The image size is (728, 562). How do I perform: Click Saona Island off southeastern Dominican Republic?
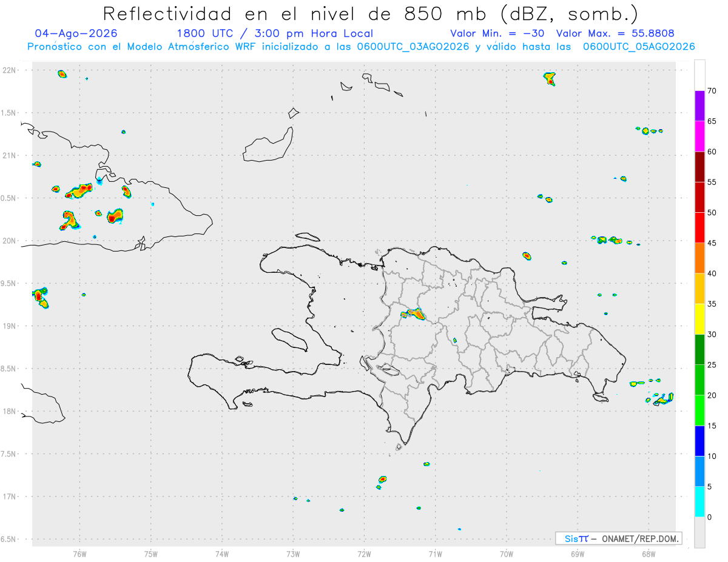click(x=601, y=398)
